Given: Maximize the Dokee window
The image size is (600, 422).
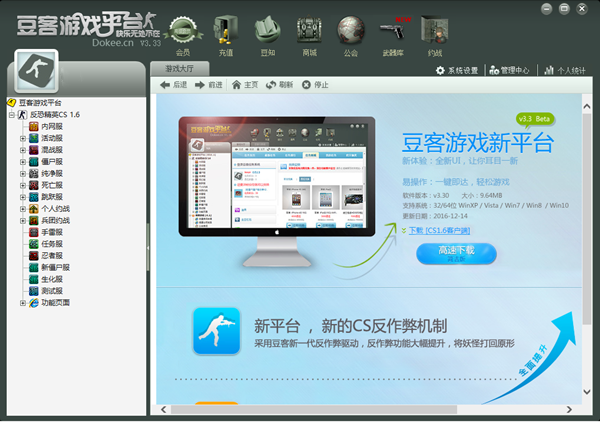Looking at the screenshot, I should (564, 8).
